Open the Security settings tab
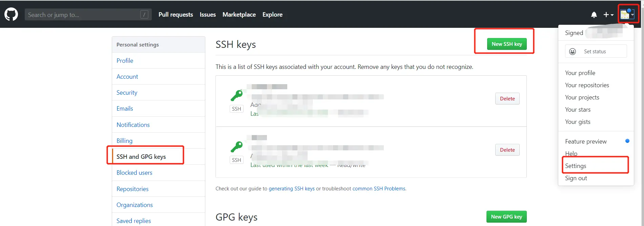The width and height of the screenshot is (644, 226). 127,93
